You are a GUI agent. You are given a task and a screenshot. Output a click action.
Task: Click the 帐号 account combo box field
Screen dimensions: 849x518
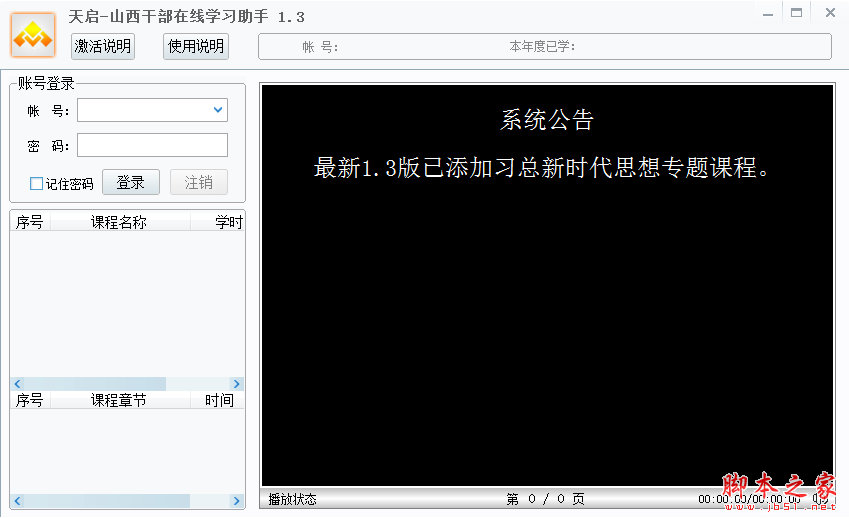coord(152,110)
